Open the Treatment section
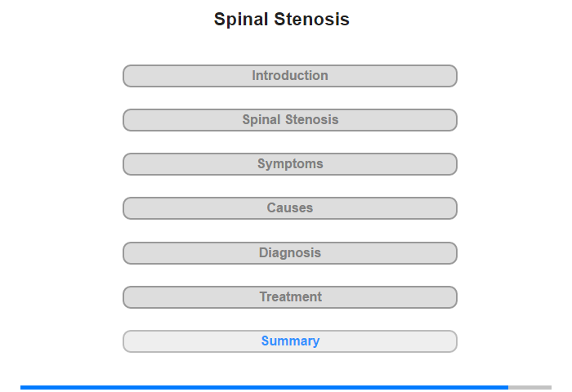Image resolution: width=572 pixels, height=392 pixels. [x=290, y=297]
